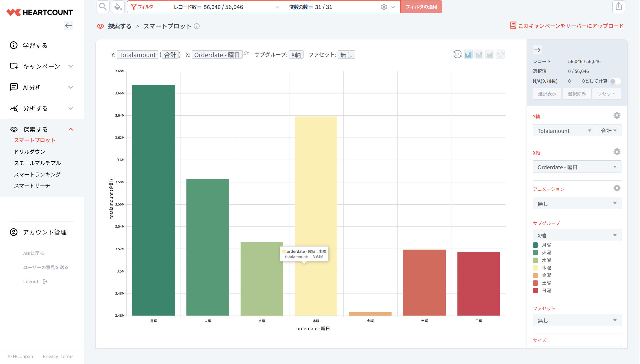Open the share/export icon at top right
The width and height of the screenshot is (640, 364).
tap(619, 6)
